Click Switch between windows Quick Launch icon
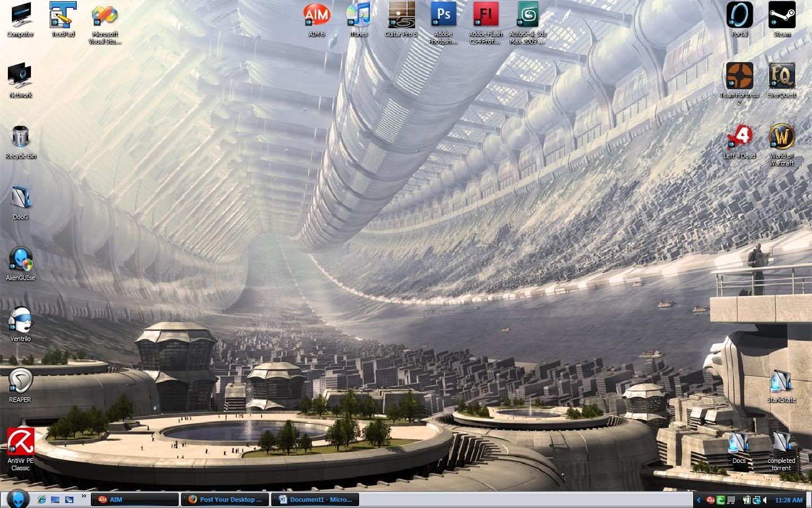 pyautogui.click(x=69, y=500)
